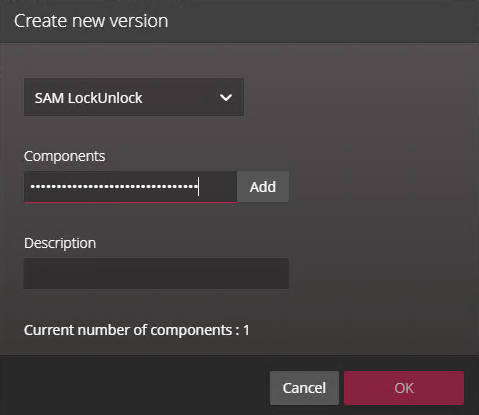Click the Description label text
The height and width of the screenshot is (415, 479).
tap(60, 243)
